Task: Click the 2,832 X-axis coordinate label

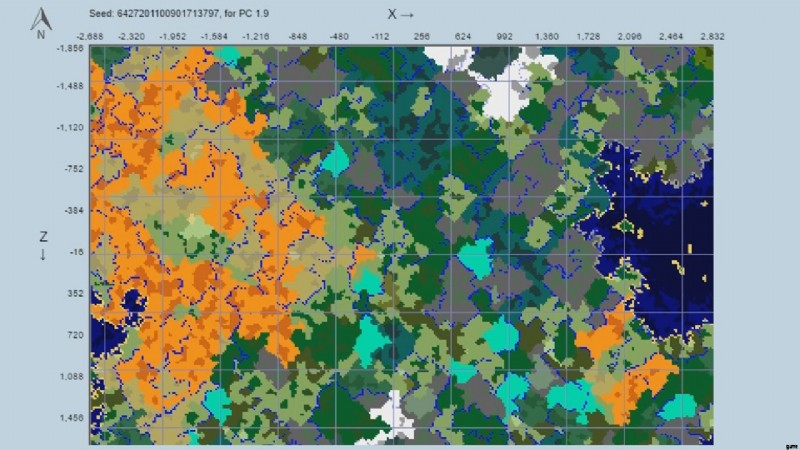Action: coord(712,37)
